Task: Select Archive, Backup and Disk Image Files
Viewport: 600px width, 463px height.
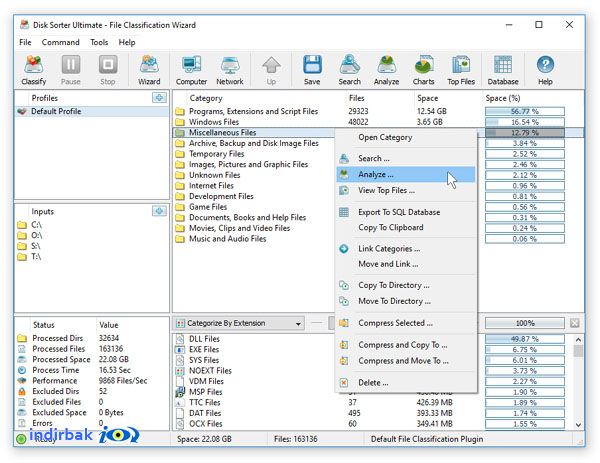Action: coord(254,143)
